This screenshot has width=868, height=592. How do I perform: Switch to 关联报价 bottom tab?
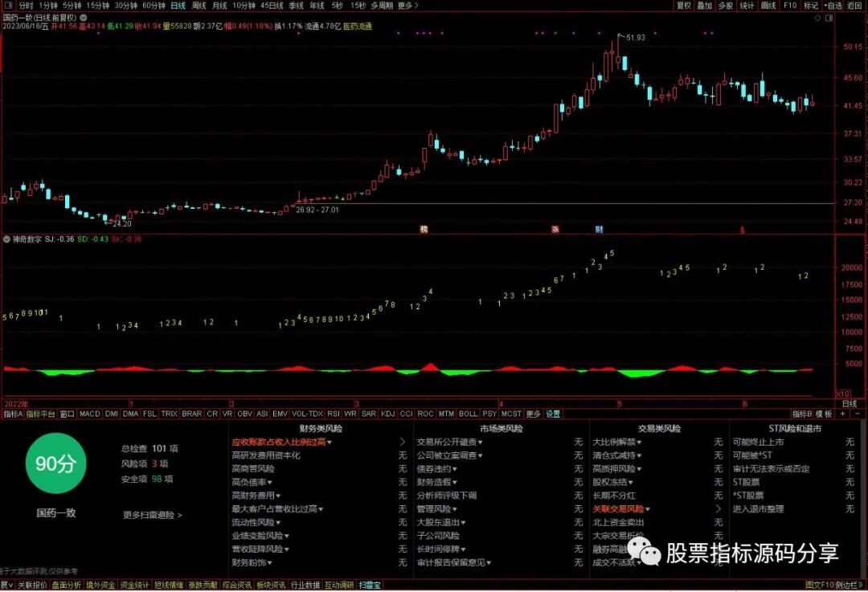32,586
